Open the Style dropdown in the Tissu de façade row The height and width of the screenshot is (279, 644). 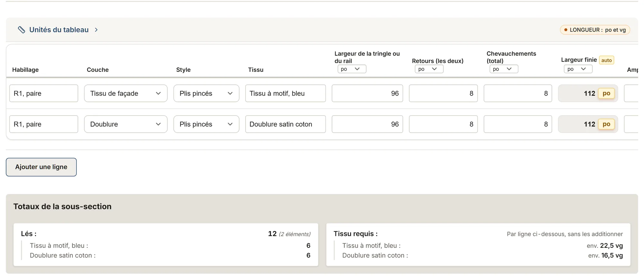click(206, 93)
